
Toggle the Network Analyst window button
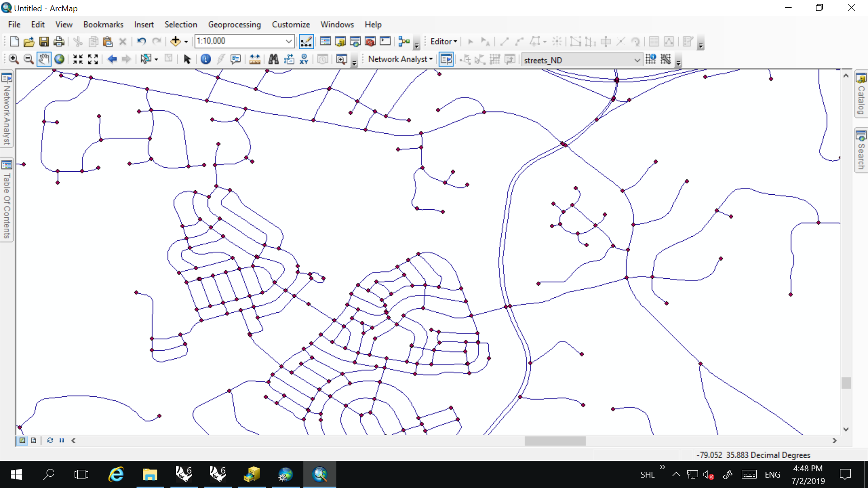(446, 59)
